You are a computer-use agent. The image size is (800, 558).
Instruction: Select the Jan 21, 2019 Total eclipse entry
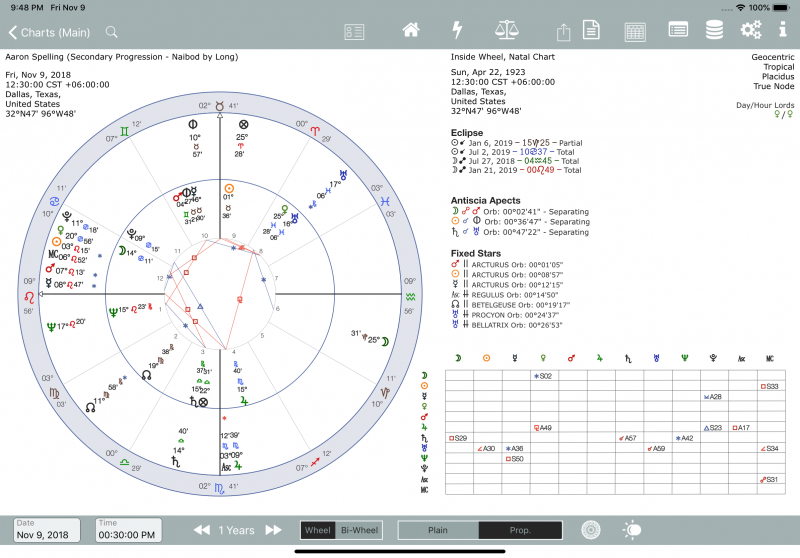pos(516,170)
